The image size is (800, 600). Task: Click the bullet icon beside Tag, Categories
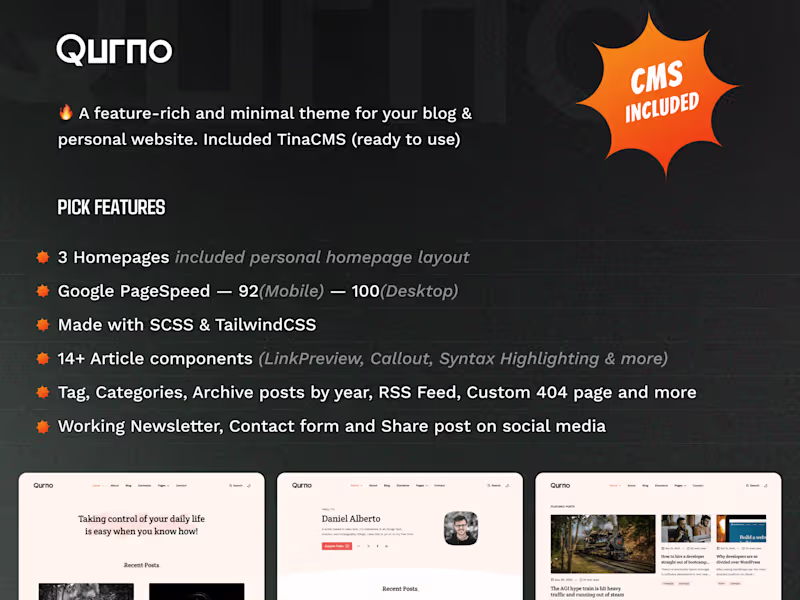43,392
